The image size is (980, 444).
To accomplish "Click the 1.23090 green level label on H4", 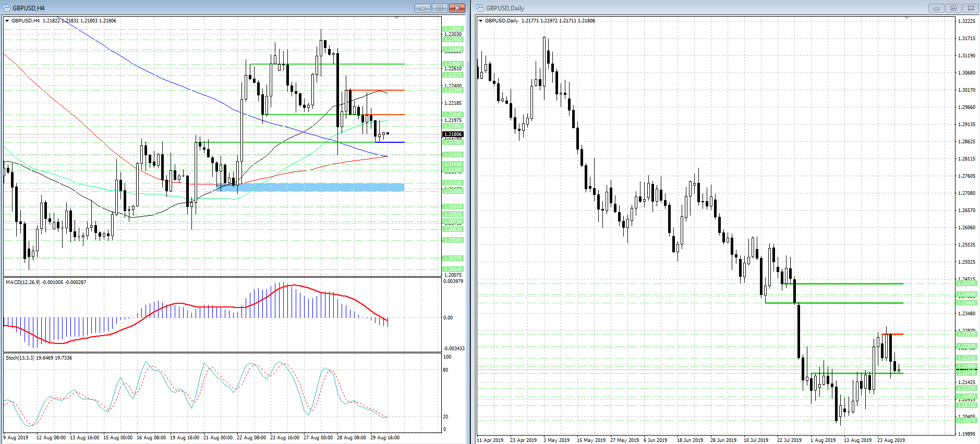I will (x=453, y=29).
